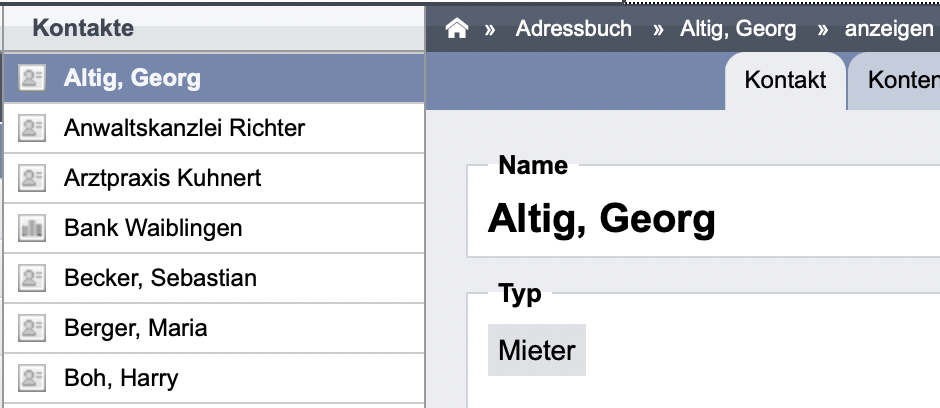Click contact card icon beside Altig, Georg

point(32,78)
